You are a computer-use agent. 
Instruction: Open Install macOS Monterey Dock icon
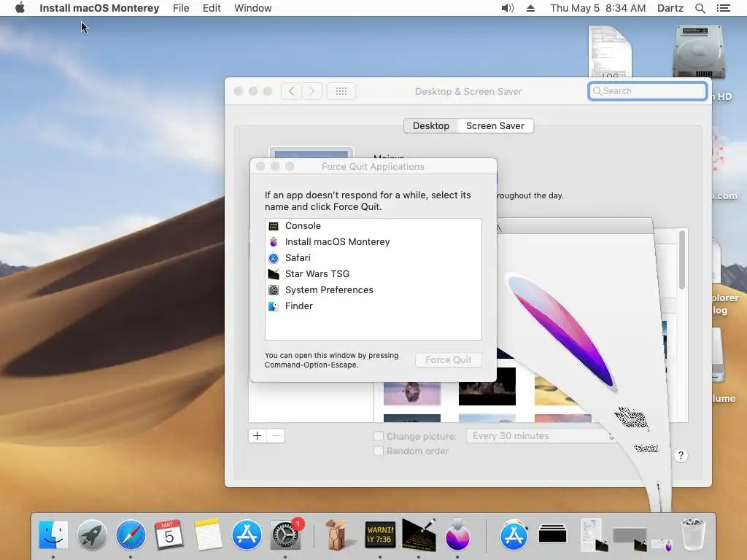point(457,534)
